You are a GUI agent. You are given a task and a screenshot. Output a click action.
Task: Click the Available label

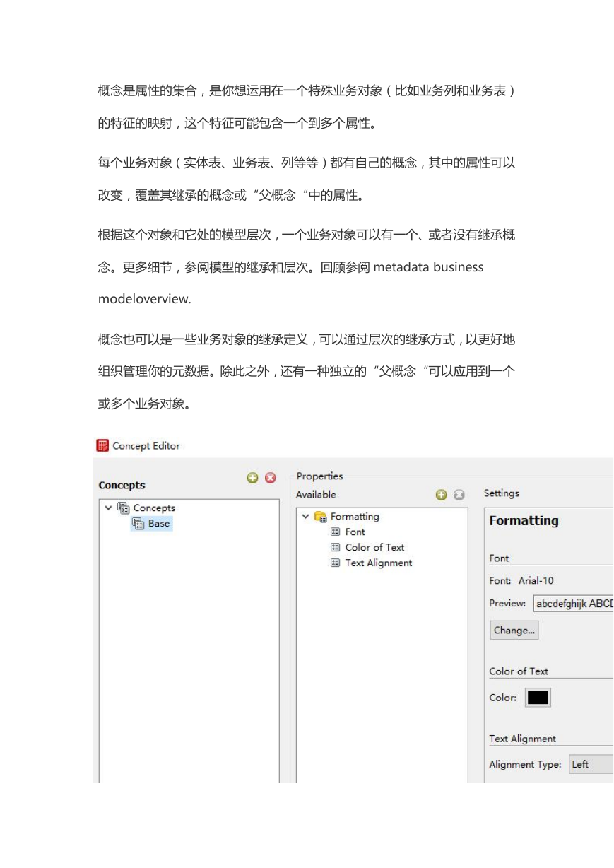316,495
